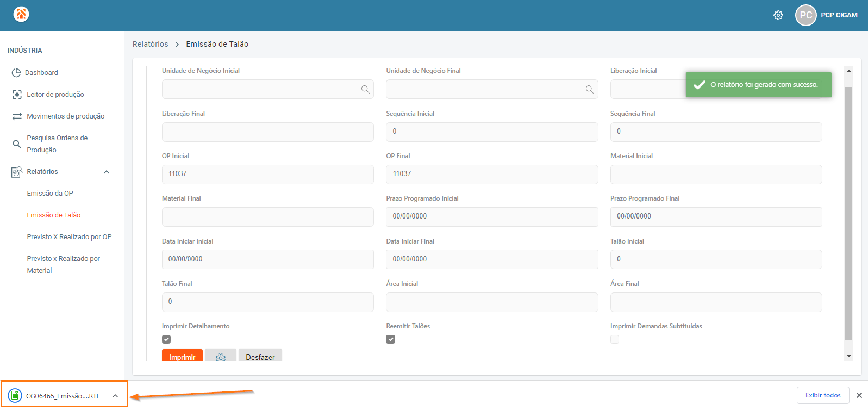868x411 pixels.
Task: Click the CIGAM home logo icon
Action: 21,15
